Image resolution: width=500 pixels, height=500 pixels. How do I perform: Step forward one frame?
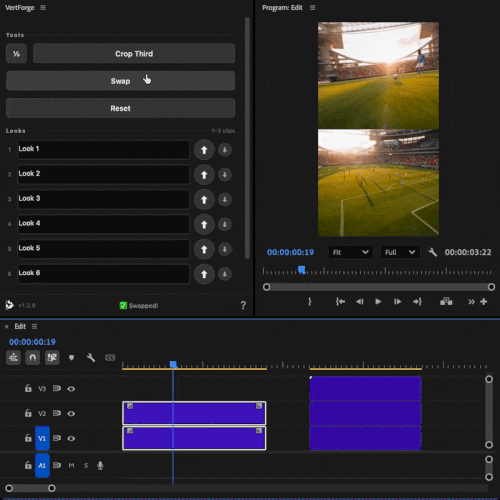click(x=397, y=302)
